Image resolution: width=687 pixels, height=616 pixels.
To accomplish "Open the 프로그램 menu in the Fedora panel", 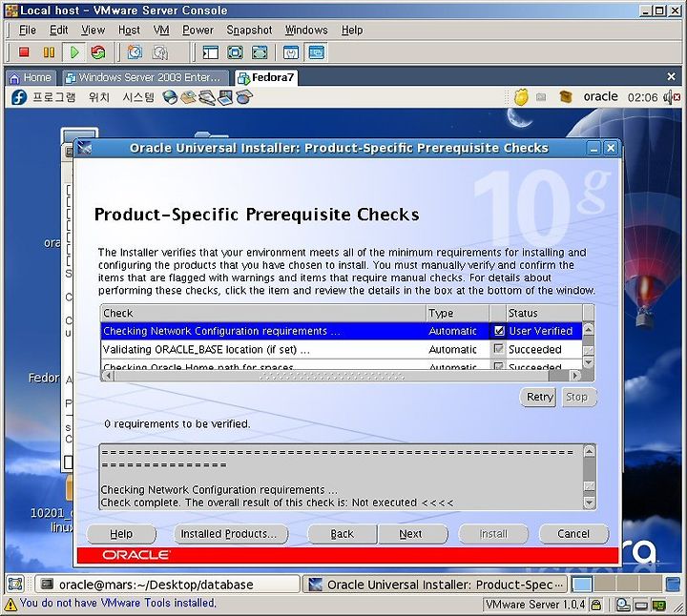I will coord(53,96).
